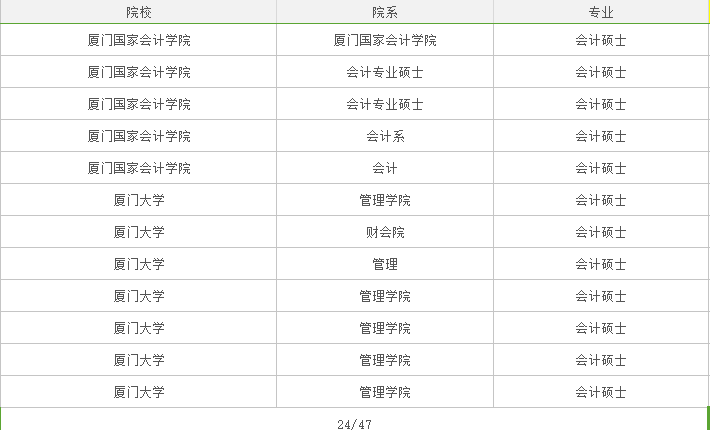Viewport: 710px width, 430px height.
Task: Click the department cell reading only 会计
Action: pos(385,168)
